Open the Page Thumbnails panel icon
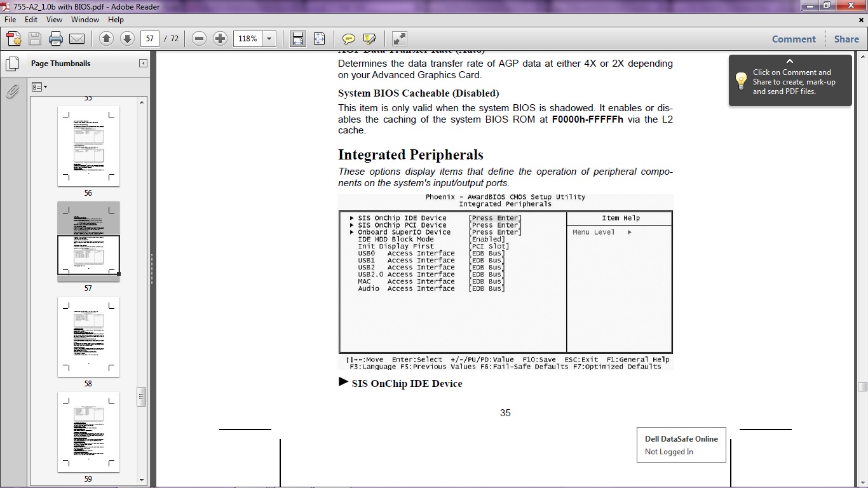Screen dimensions: 868x488 [12, 64]
